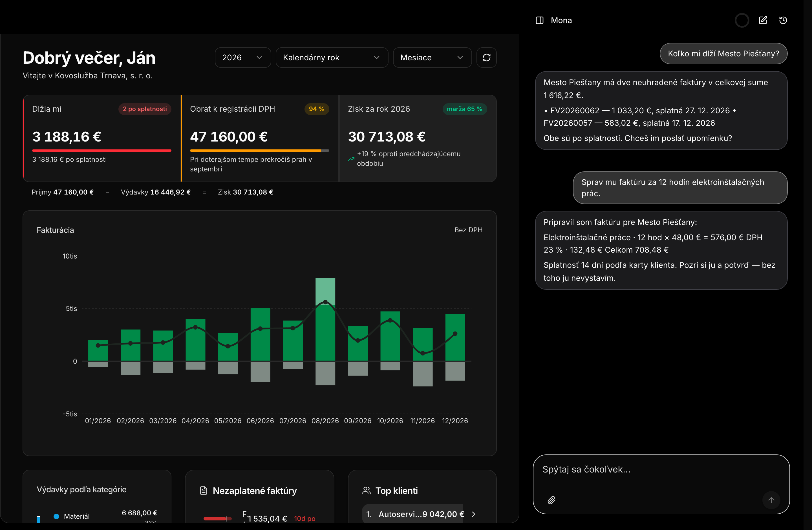Open the Mesiace period dropdown

pyautogui.click(x=432, y=58)
